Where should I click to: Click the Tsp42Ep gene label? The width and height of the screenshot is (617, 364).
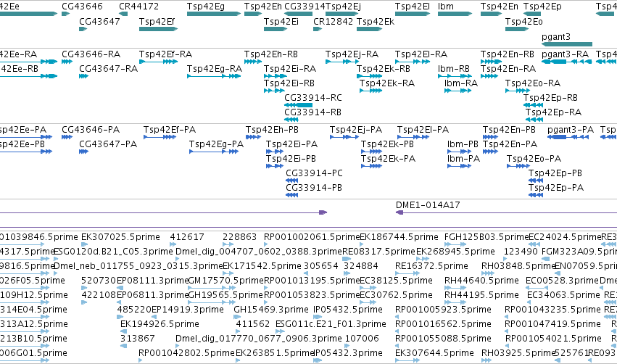click(542, 7)
